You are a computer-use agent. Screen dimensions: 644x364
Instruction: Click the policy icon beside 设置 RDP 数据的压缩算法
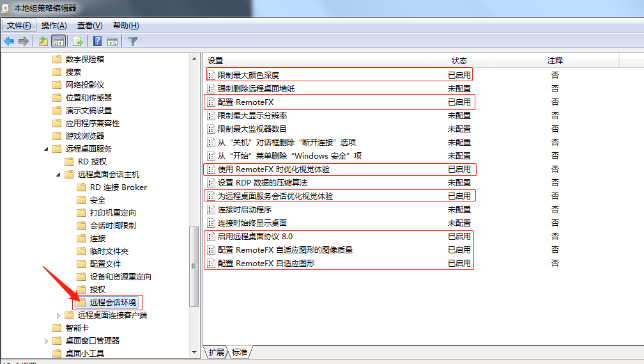[x=211, y=182]
